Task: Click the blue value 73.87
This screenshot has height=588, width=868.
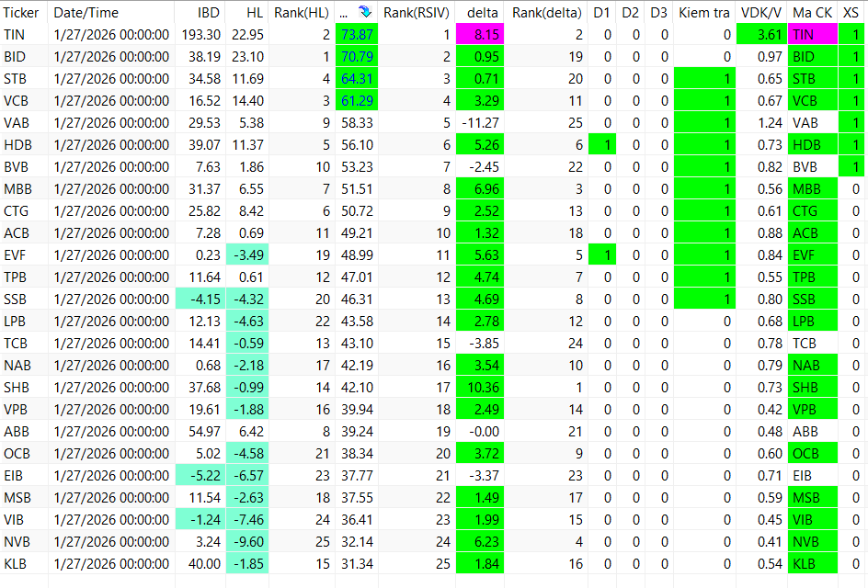Action: (x=357, y=35)
